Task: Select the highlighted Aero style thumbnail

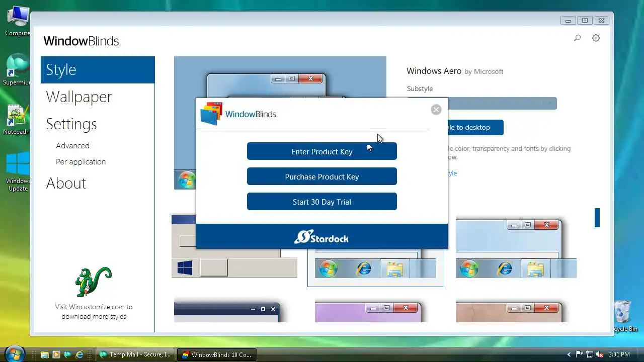Action: pyautogui.click(x=375, y=267)
